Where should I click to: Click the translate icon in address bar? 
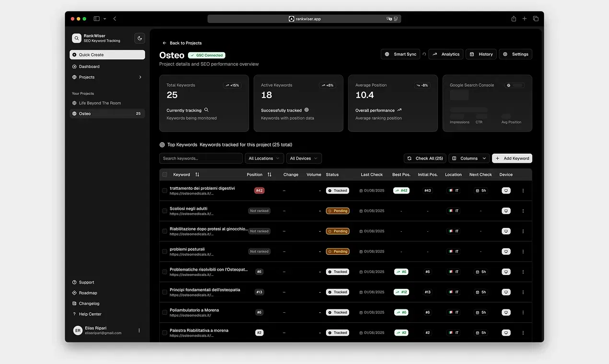[x=389, y=19]
